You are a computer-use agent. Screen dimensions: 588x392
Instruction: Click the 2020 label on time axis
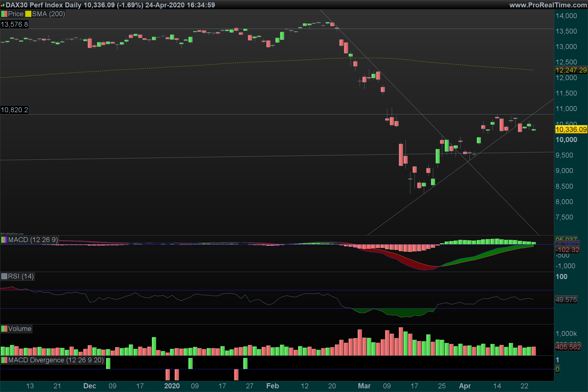tap(172, 386)
